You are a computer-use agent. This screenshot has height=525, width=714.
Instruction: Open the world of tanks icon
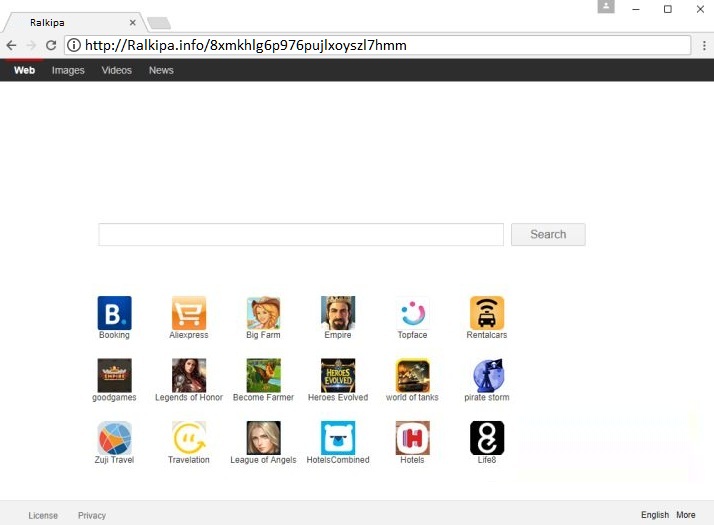point(412,376)
